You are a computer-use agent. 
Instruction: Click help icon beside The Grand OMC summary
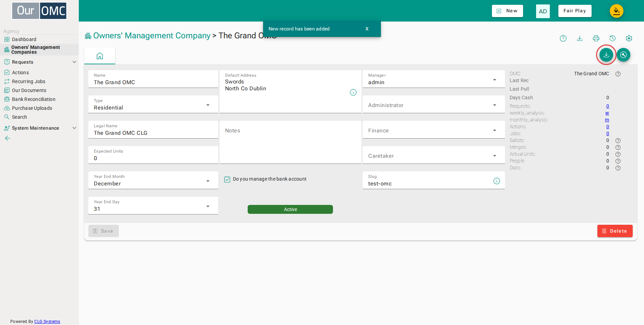click(x=618, y=74)
